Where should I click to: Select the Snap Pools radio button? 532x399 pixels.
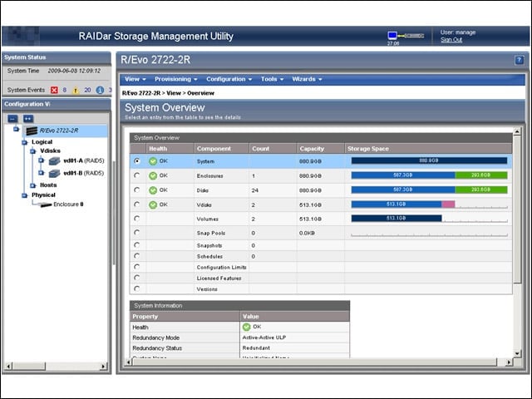click(136, 233)
